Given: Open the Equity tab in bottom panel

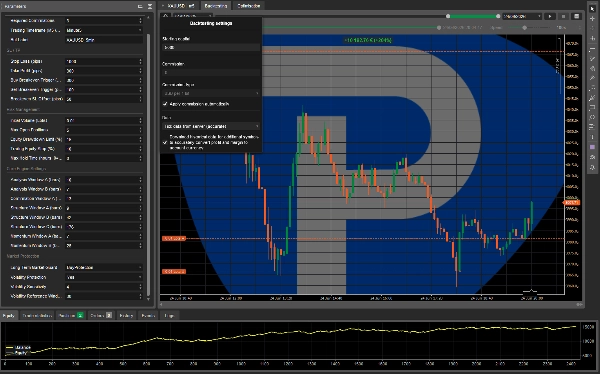Looking at the screenshot, I should tap(9, 315).
